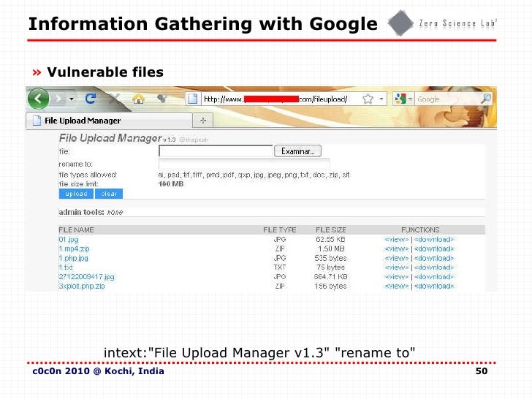Click the Google search box

tap(447, 99)
